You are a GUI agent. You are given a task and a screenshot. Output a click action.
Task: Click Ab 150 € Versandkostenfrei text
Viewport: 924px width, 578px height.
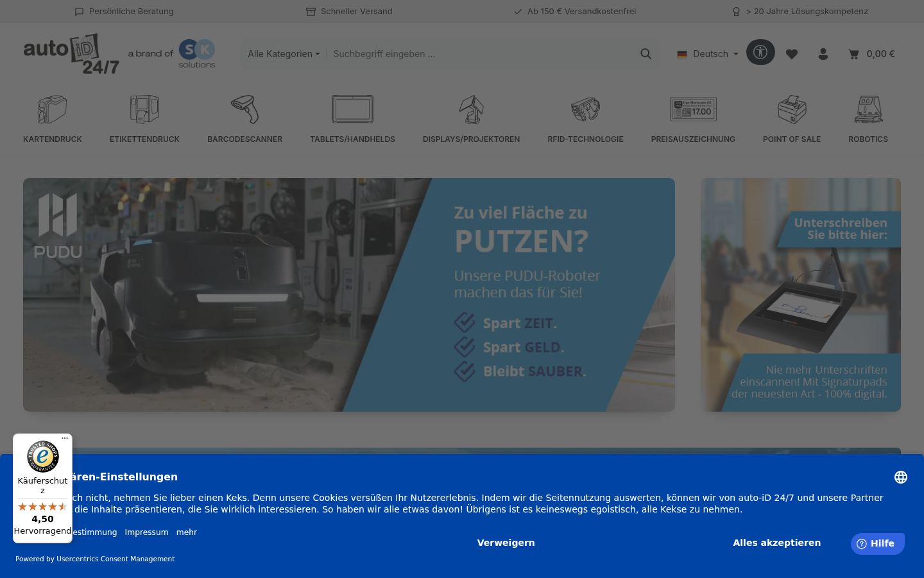[582, 12]
